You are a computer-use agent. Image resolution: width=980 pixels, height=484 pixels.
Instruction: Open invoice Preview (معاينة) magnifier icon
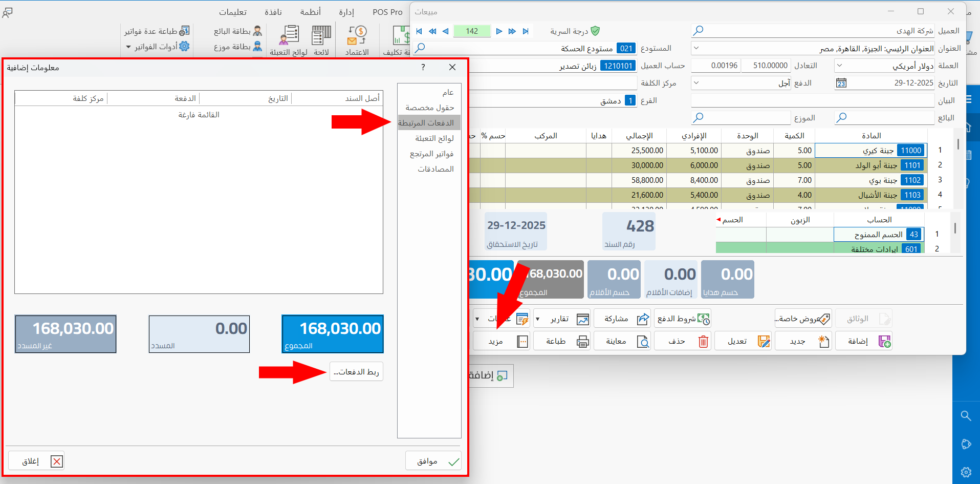pos(643,341)
